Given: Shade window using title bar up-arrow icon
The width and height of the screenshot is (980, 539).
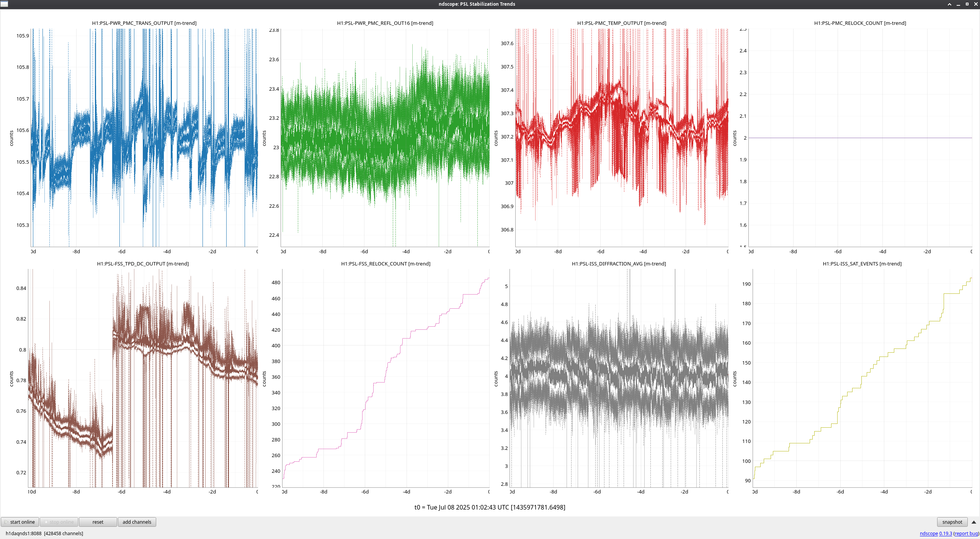Looking at the screenshot, I should (x=949, y=4).
